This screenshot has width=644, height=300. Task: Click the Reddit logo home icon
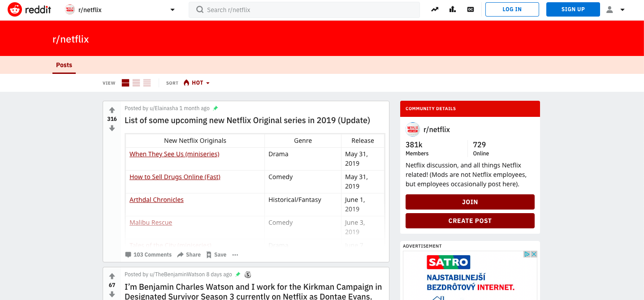coord(15,9)
